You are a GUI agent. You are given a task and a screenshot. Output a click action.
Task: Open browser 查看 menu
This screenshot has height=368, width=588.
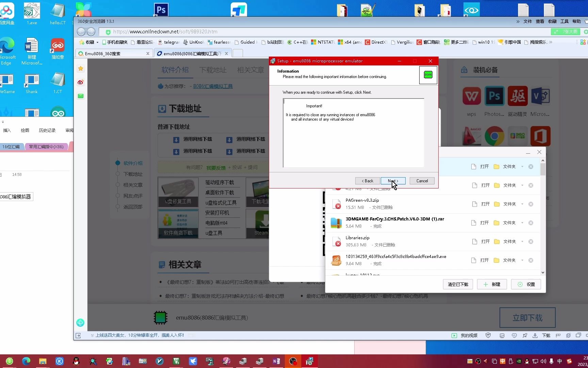point(540,21)
